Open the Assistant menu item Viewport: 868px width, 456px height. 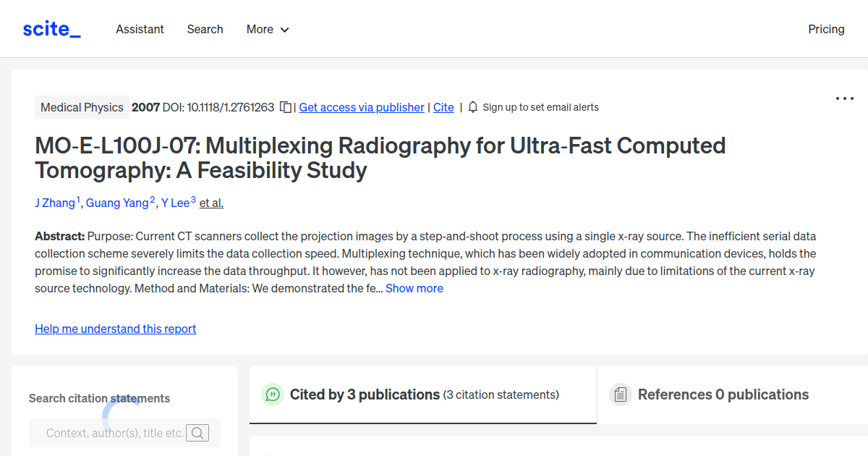click(140, 29)
